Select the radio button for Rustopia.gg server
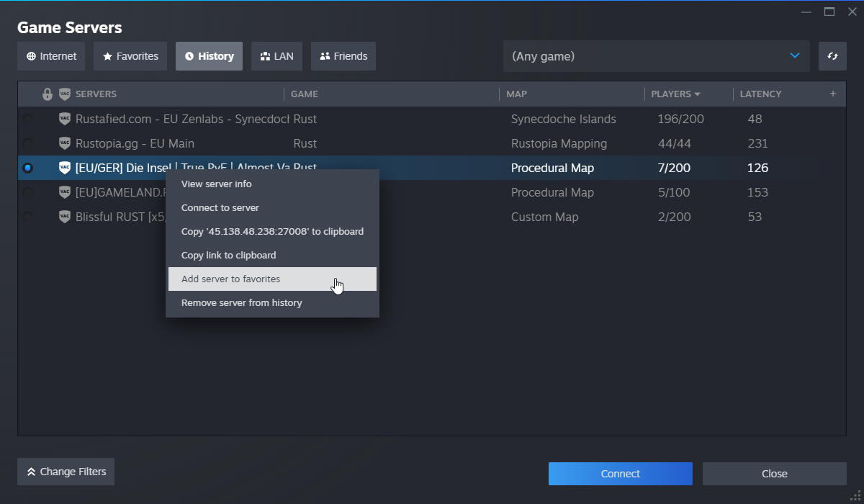The height and width of the screenshot is (504, 864). click(28, 143)
